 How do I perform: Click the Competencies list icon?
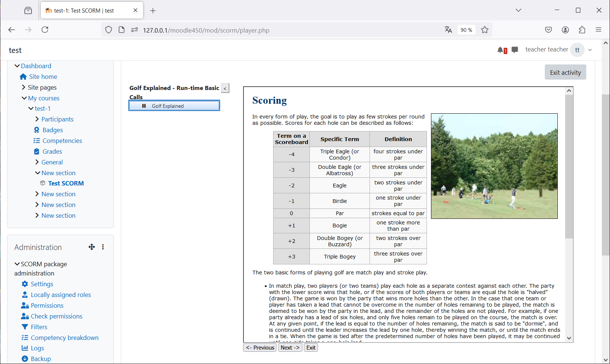point(37,141)
